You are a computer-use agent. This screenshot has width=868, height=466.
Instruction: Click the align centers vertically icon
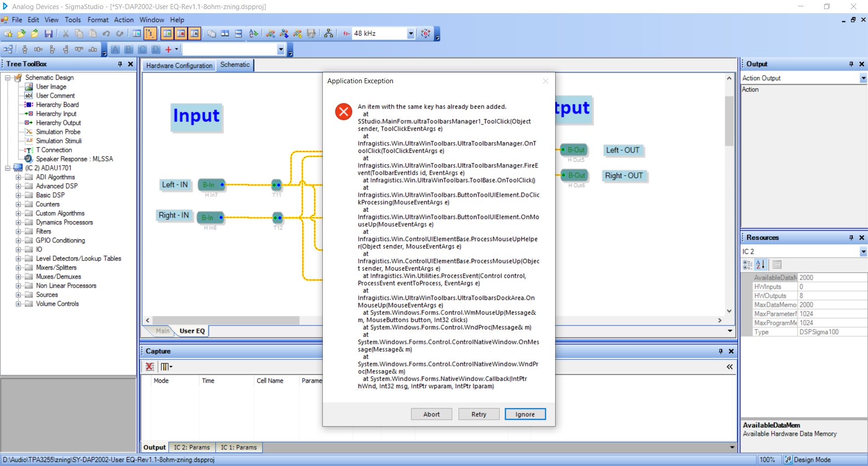25,50
